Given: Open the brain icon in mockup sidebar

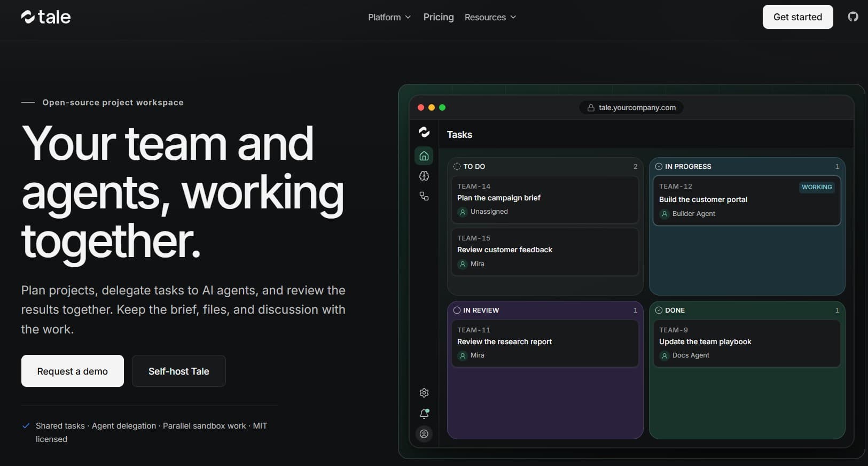Looking at the screenshot, I should (x=424, y=176).
